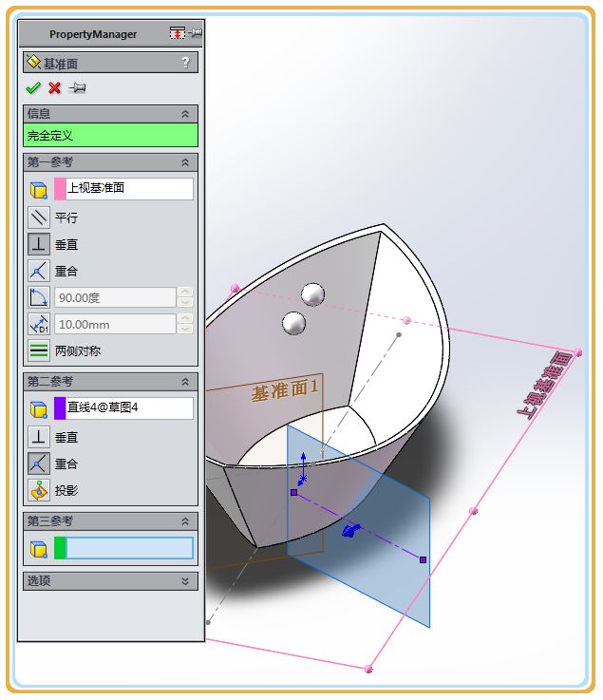Image resolution: width=603 pixels, height=700 pixels.
Task: Click the PropertyManager header split panel icon
Action: click(178, 33)
